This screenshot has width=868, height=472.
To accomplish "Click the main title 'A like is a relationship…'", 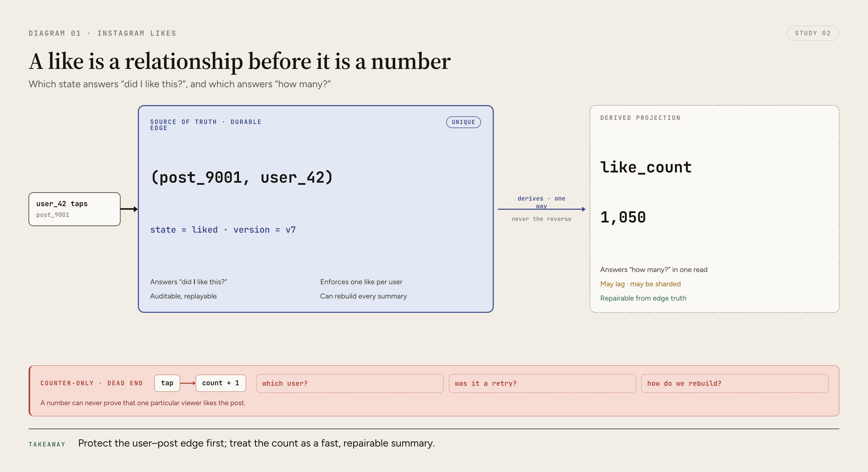I will 239,61.
